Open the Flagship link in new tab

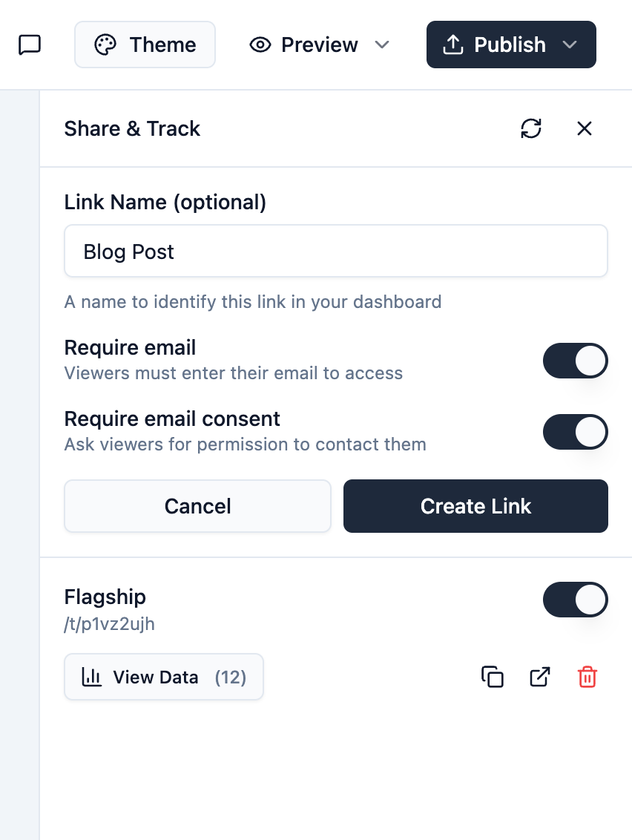pos(539,677)
